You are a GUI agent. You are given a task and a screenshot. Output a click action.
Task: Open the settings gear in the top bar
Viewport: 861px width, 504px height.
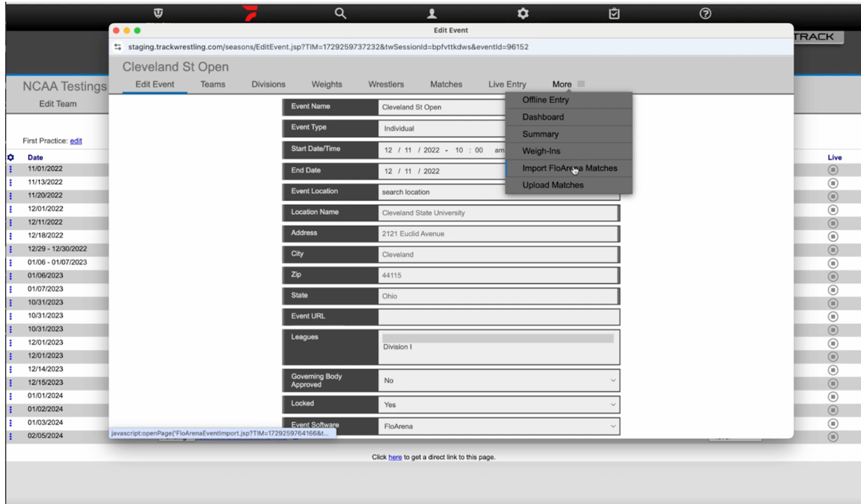click(523, 13)
